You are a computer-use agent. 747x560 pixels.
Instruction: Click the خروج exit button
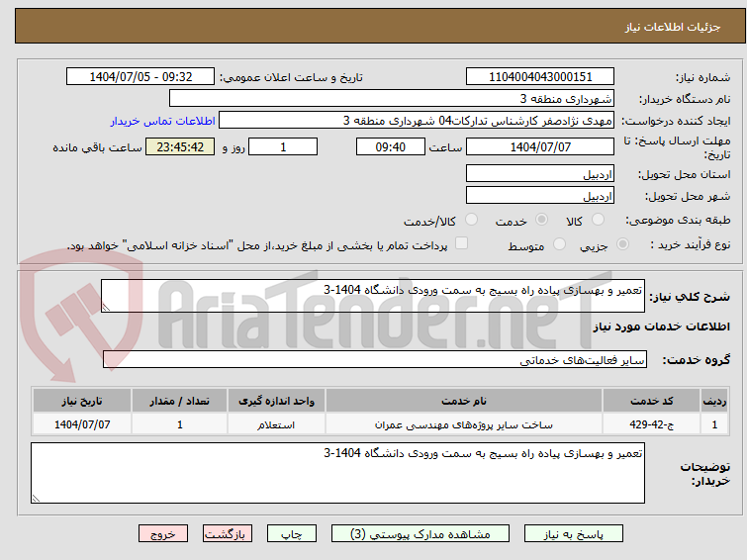(163, 534)
